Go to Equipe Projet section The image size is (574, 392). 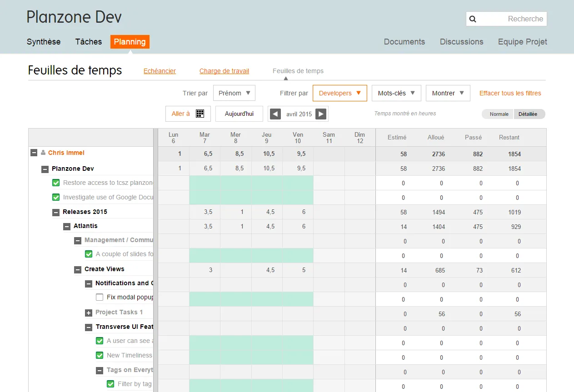(x=523, y=42)
